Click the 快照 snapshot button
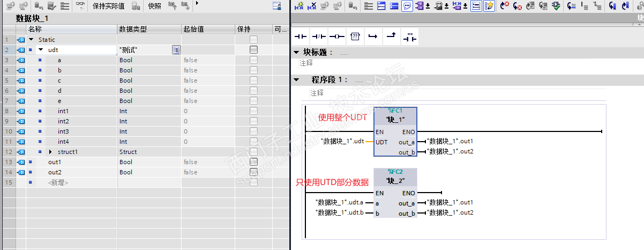Image resolution: width=644 pixels, height=250 pixels. pyautogui.click(x=154, y=6)
